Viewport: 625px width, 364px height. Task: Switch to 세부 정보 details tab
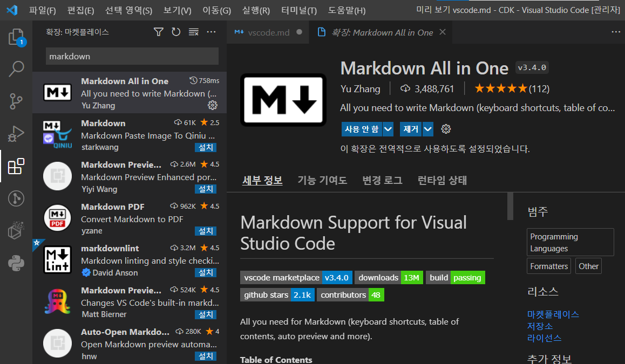click(x=262, y=181)
